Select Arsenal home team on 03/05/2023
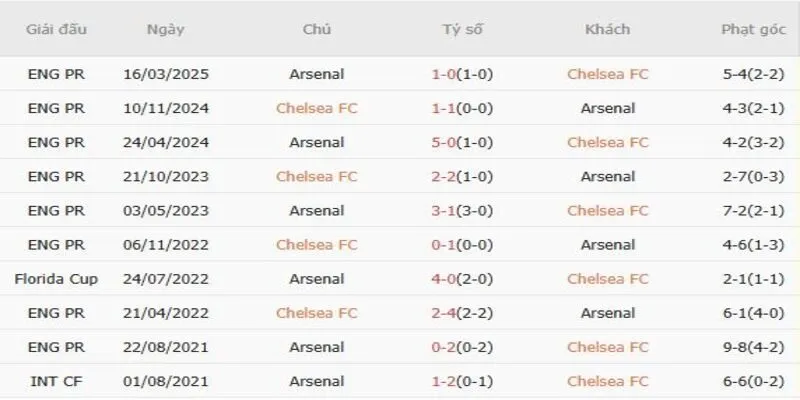 (x=316, y=210)
